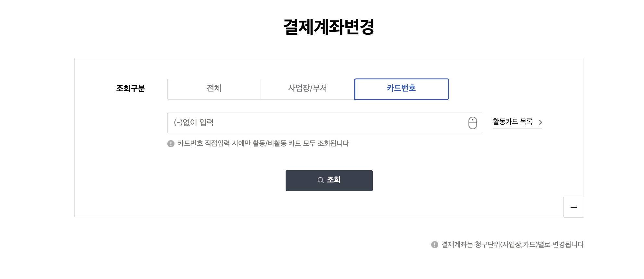The width and height of the screenshot is (644, 279).
Task: Open the mouse input keypad icon
Action: (472, 123)
